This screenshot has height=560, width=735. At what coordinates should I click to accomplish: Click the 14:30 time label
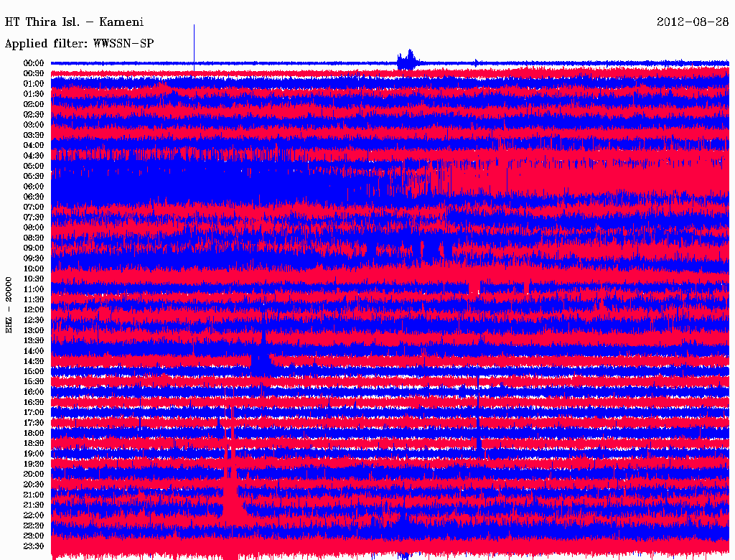coord(34,361)
